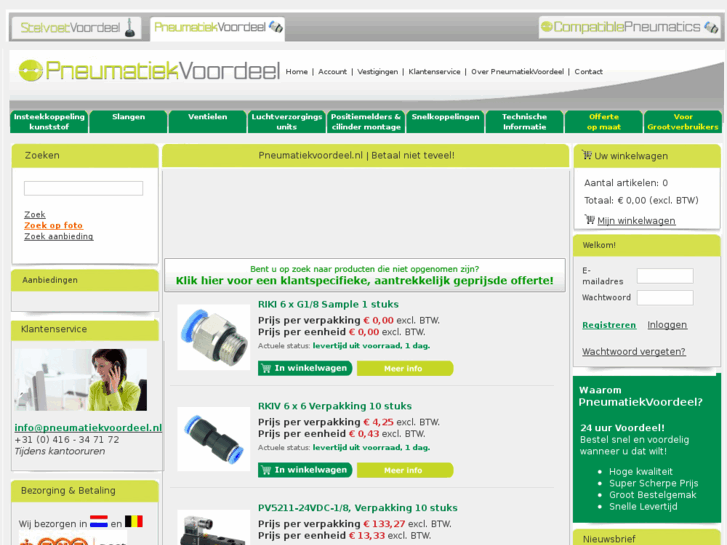Open Over PneumatiekVoordeel page
727x545 pixels.
coord(517,71)
